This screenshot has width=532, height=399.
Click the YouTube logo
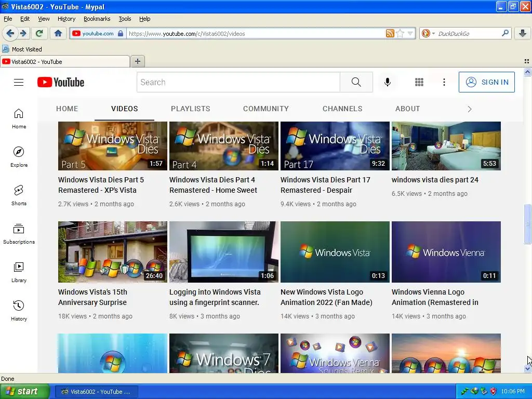point(61,83)
